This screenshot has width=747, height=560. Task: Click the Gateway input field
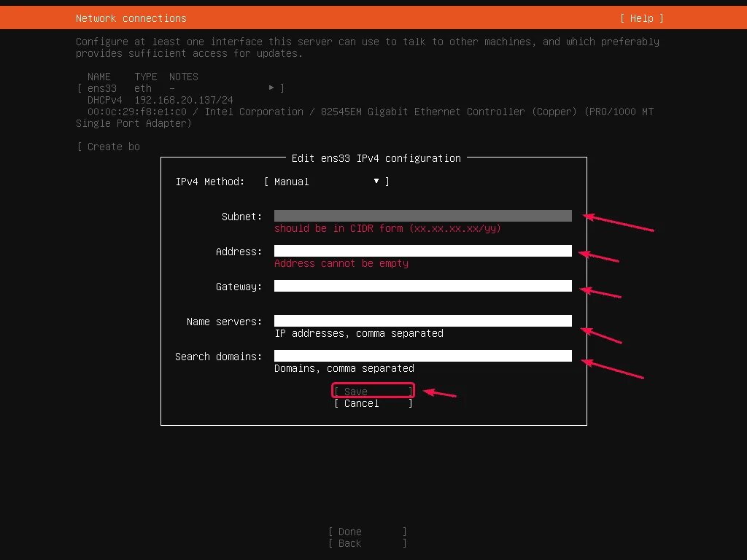pyautogui.click(x=422, y=286)
